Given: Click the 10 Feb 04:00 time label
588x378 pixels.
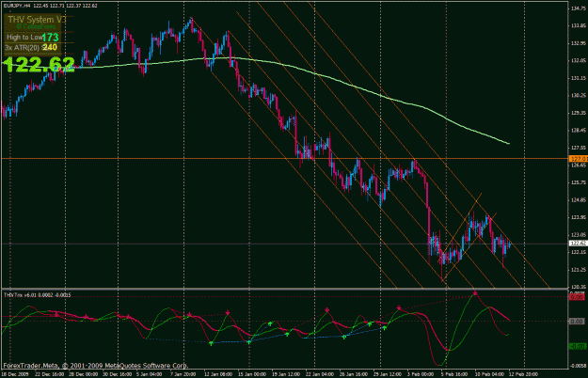Looking at the screenshot, I should 489,374.
